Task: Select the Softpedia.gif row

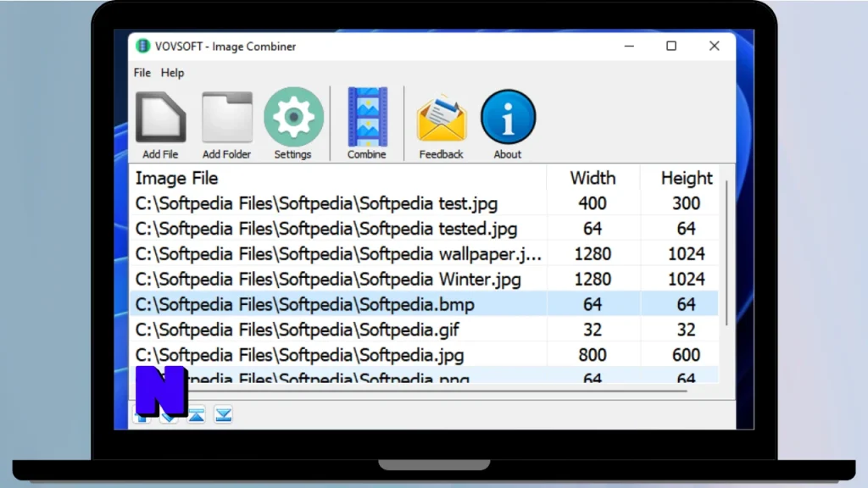Action: point(424,330)
